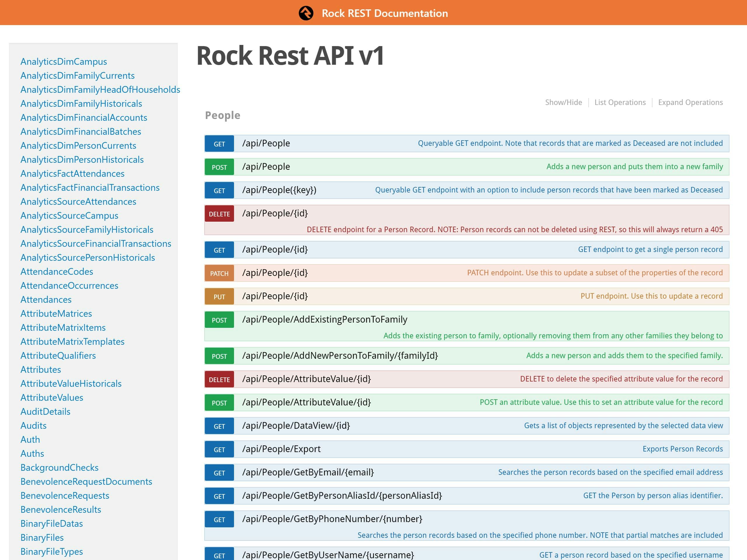
Task: Click the GET badge on /api/People
Action: click(219, 143)
